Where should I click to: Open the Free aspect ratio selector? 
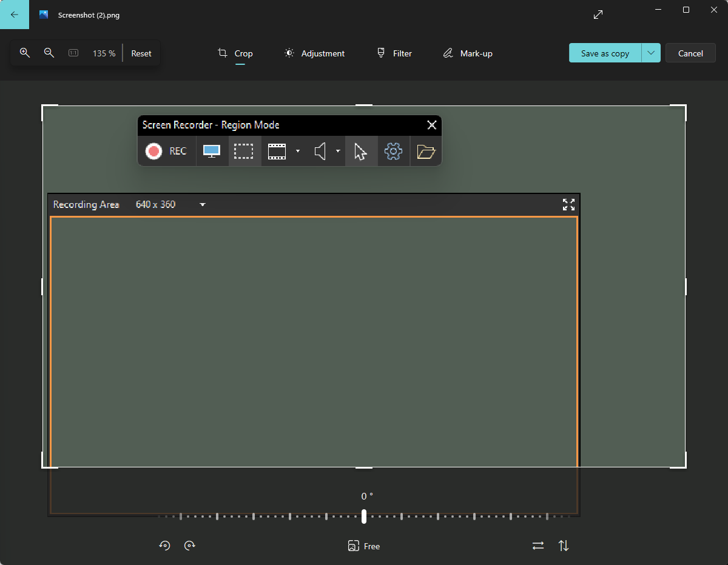(x=364, y=546)
